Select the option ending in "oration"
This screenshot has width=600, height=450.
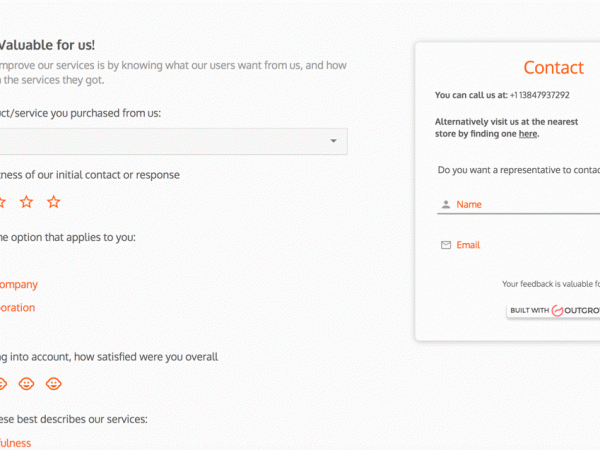[18, 308]
